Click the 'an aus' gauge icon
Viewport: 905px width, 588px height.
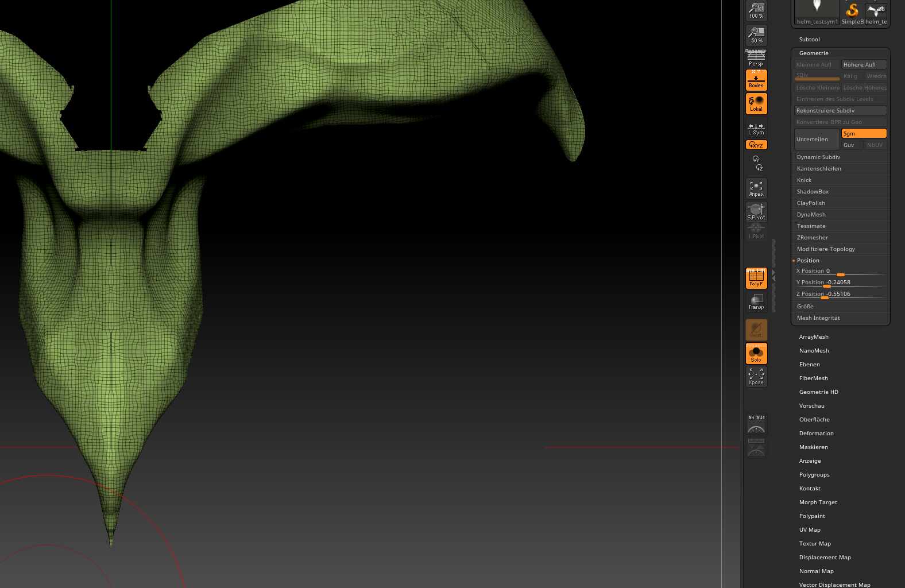click(756, 424)
